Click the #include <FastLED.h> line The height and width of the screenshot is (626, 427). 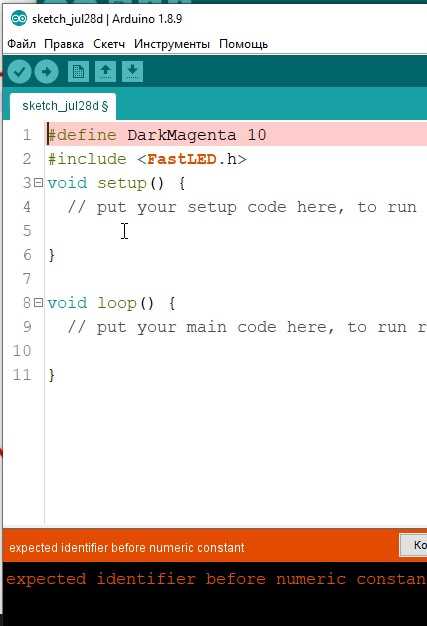[x=147, y=159]
